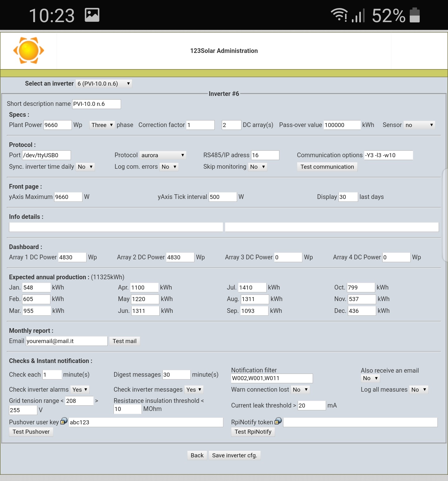Viewport: 448px width, 481px height.
Task: Click the Jan. production field
Action: tap(36, 287)
